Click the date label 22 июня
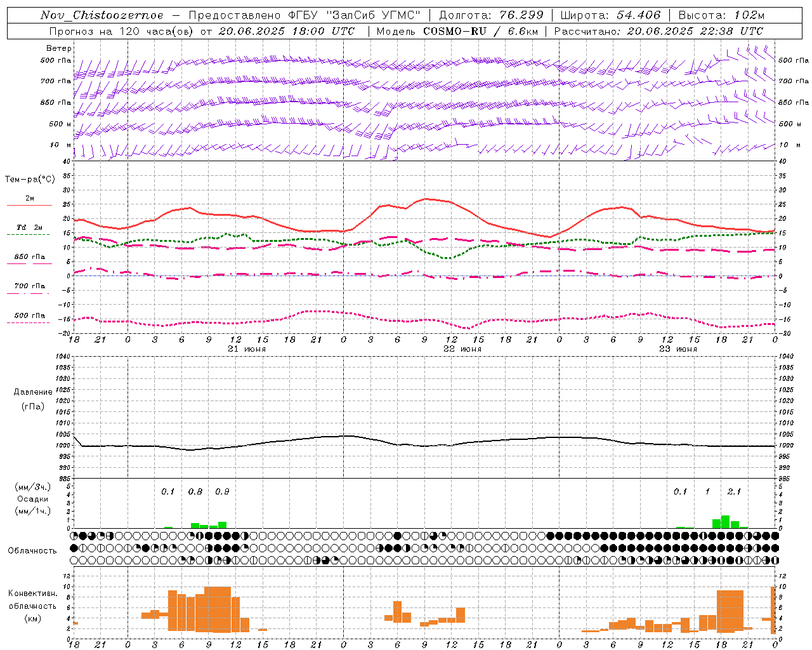 click(x=462, y=349)
